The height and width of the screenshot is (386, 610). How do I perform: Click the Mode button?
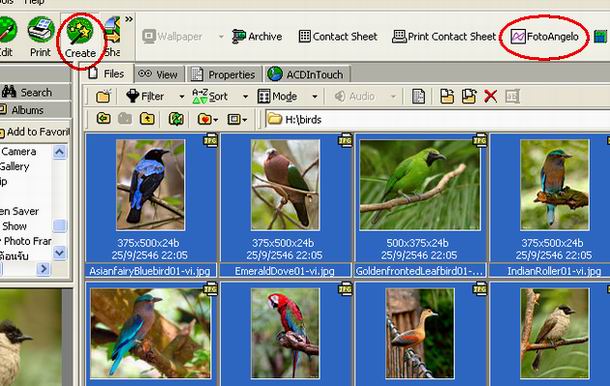tap(277, 96)
